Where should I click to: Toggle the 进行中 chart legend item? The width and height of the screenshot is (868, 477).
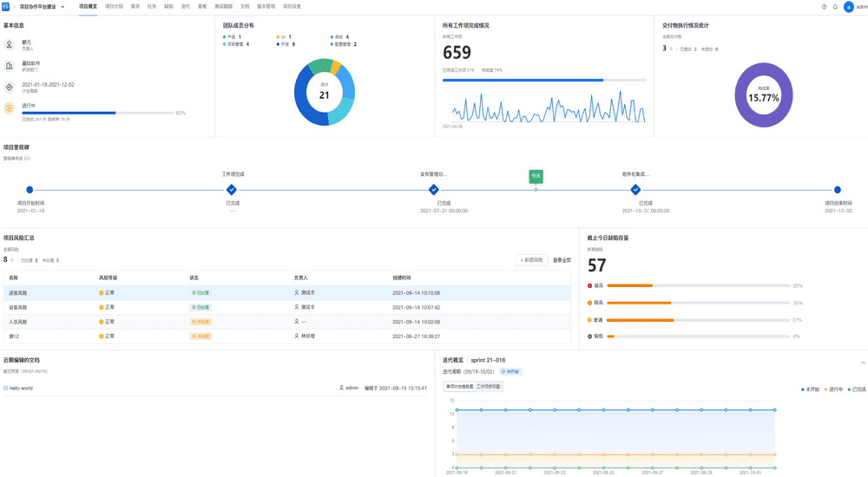pos(833,389)
